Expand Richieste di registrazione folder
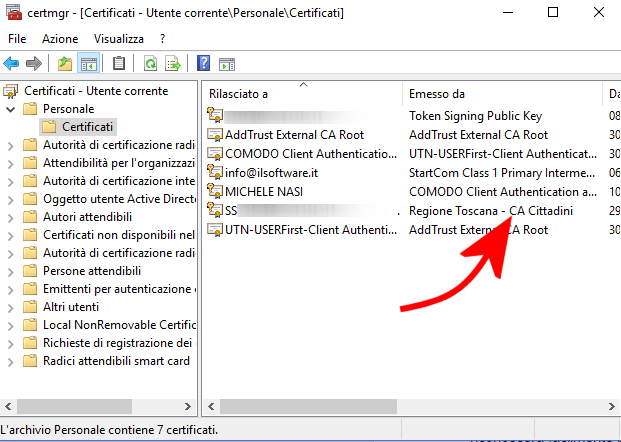The width and height of the screenshot is (621, 442). click(x=11, y=344)
